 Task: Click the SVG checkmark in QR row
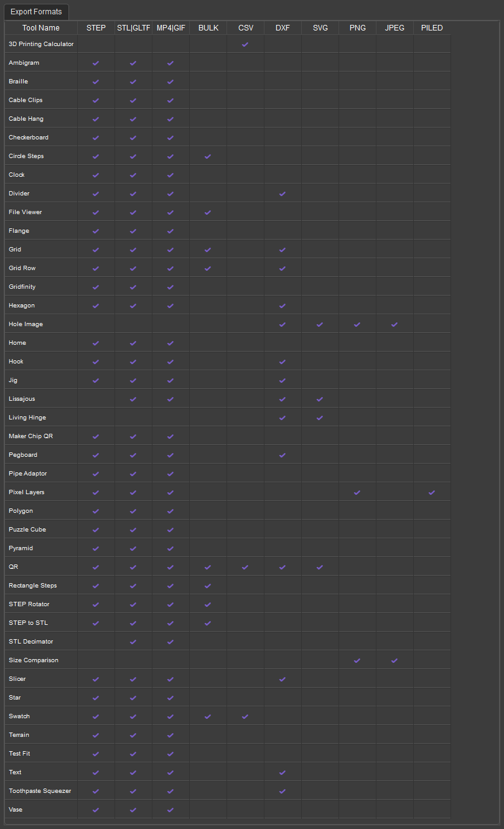tap(320, 567)
